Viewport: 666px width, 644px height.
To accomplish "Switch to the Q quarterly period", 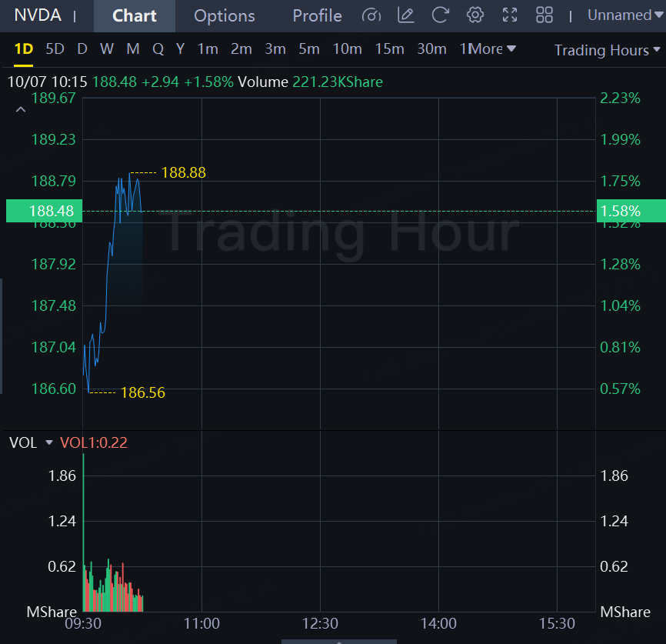I will click(x=158, y=49).
